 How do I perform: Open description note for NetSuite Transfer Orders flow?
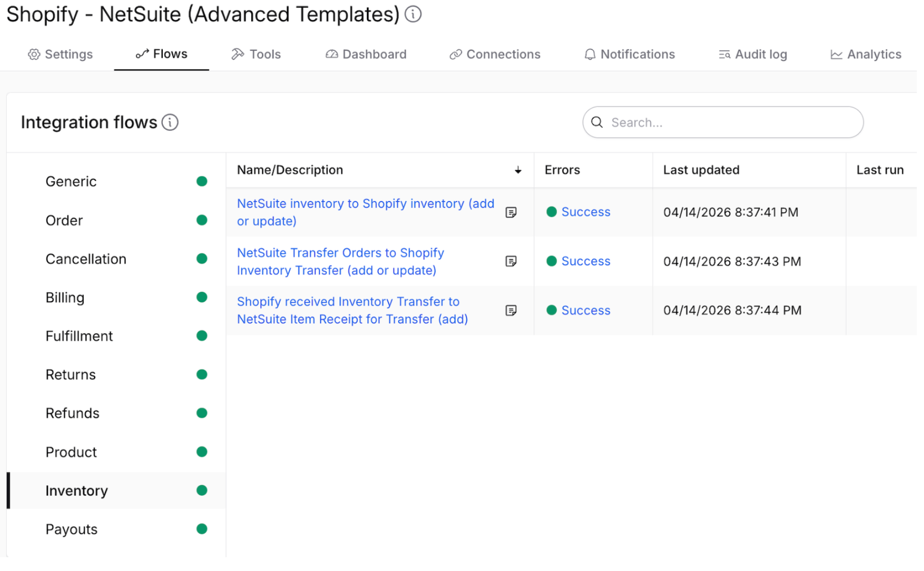[511, 261]
